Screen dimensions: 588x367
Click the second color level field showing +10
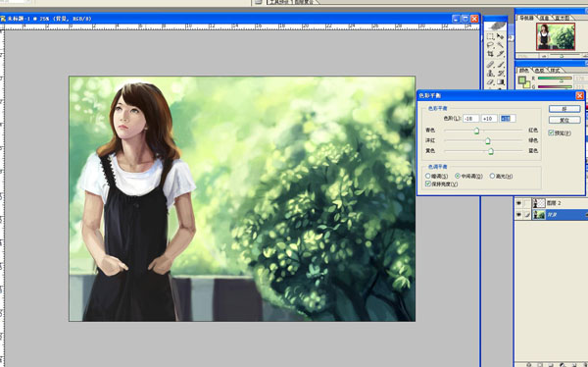[x=489, y=119]
